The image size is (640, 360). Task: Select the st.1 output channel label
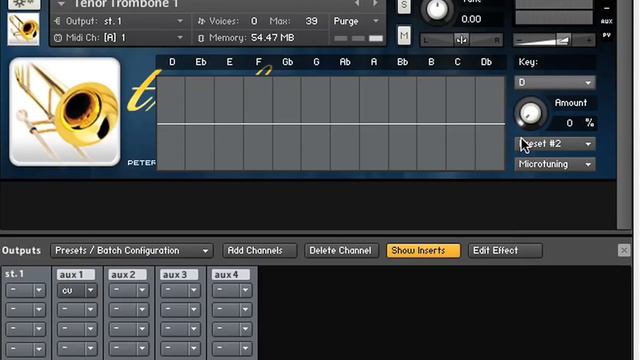[x=15, y=274]
